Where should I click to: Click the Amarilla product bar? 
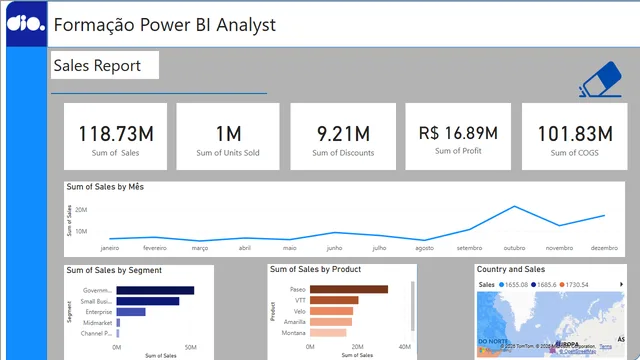[x=331, y=322]
